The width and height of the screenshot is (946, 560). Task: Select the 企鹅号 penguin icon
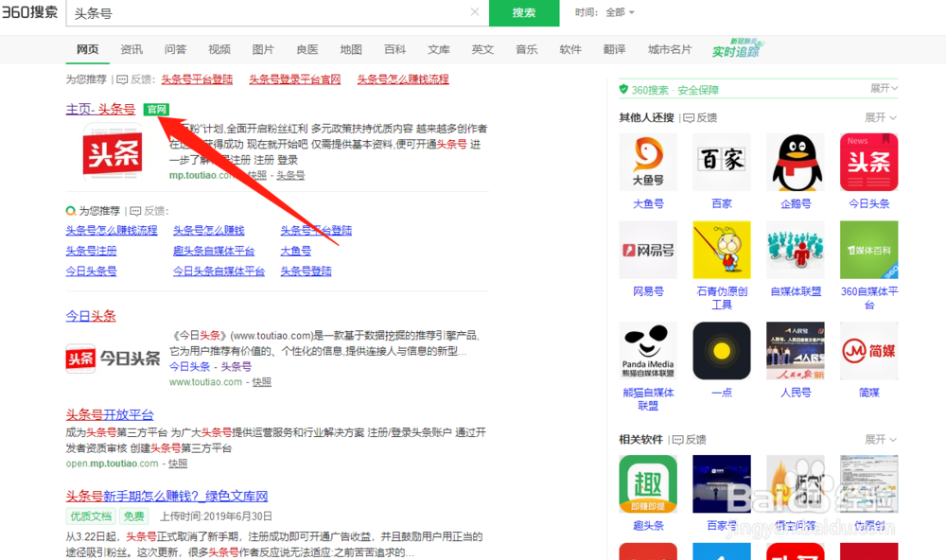coord(795,162)
